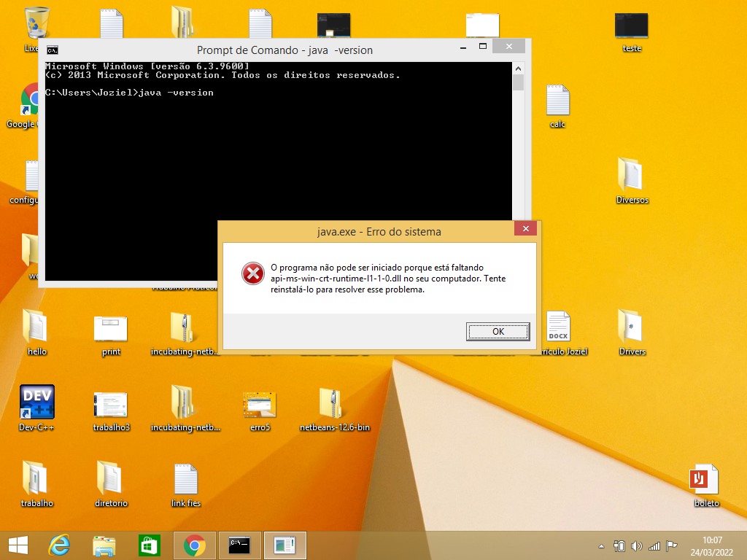Click the error message text mentioning api-ms-win-crt-runtime

tap(388, 279)
